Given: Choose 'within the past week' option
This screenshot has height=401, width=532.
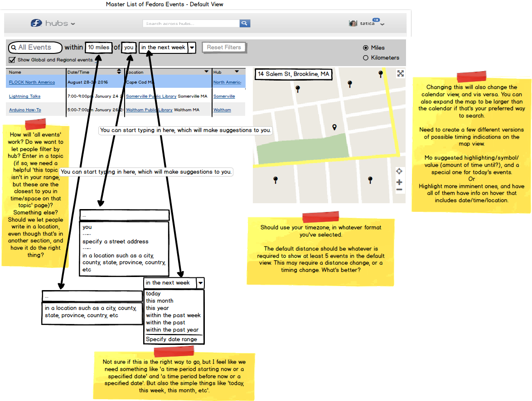Looking at the screenshot, I should pyautogui.click(x=174, y=315).
